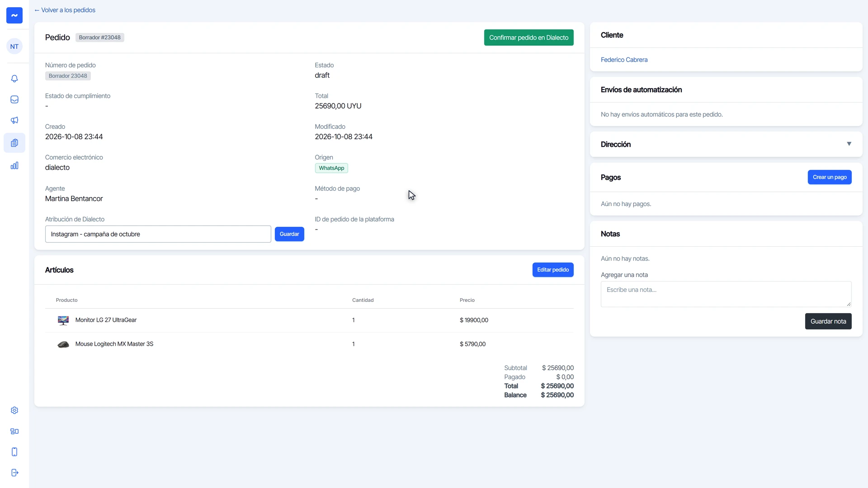Expand the Dirección section arrow
Viewport: 868px width, 488px height.
[849, 144]
